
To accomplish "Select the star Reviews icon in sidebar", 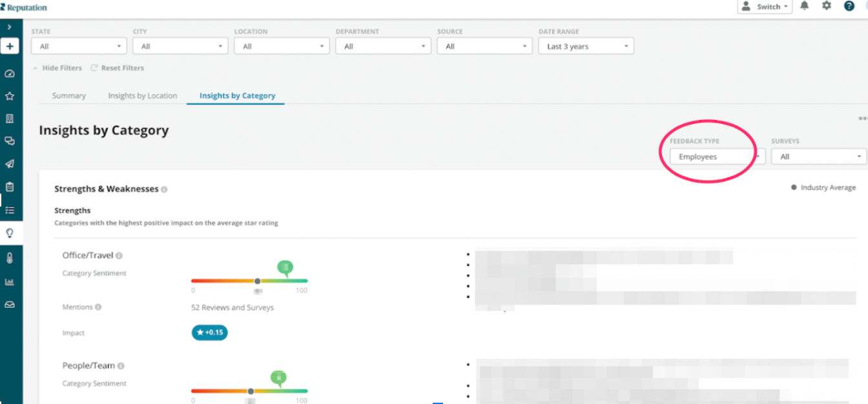I will coord(10,96).
